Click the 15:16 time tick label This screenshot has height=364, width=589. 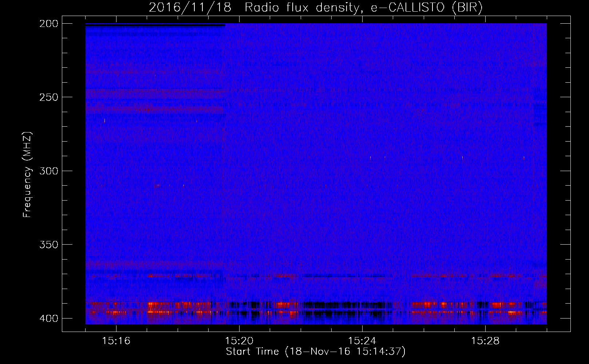(x=116, y=341)
